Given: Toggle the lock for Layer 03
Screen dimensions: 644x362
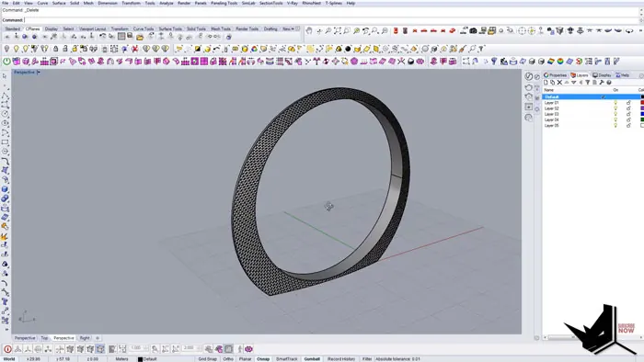Looking at the screenshot, I should 628,114.
